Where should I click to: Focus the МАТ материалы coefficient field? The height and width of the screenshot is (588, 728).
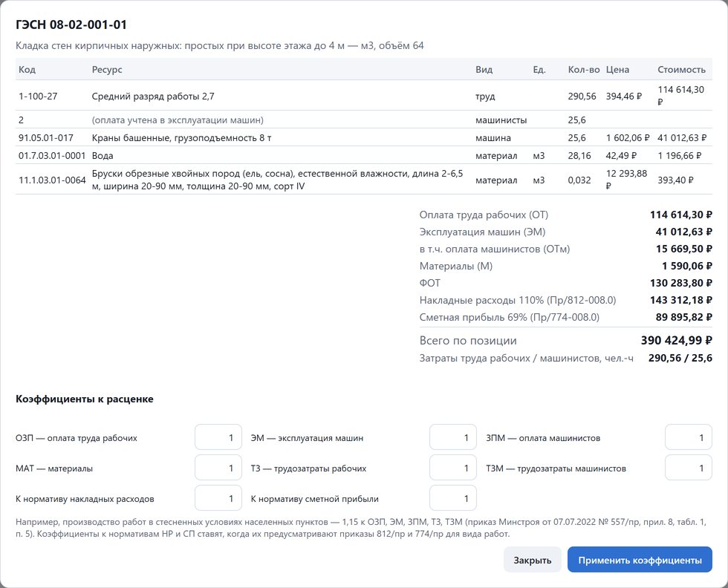[218, 468]
